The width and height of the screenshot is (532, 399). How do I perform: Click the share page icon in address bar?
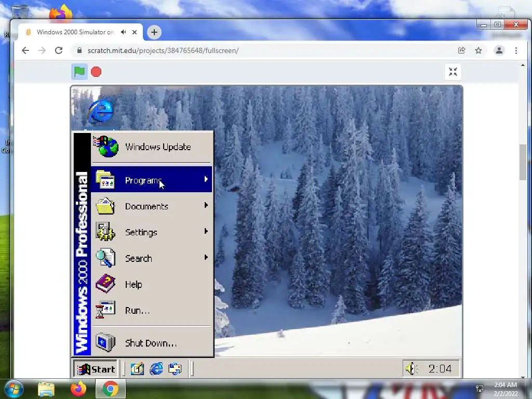[x=461, y=50]
